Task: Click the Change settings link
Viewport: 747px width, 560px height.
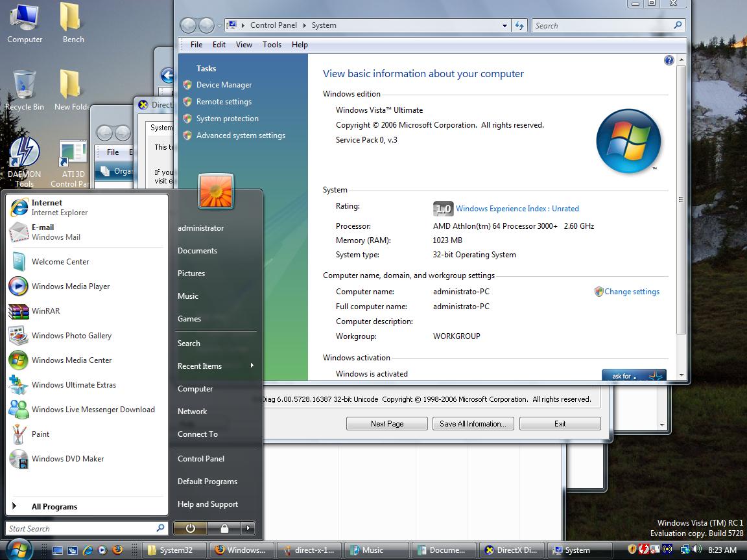Action: [x=632, y=292]
